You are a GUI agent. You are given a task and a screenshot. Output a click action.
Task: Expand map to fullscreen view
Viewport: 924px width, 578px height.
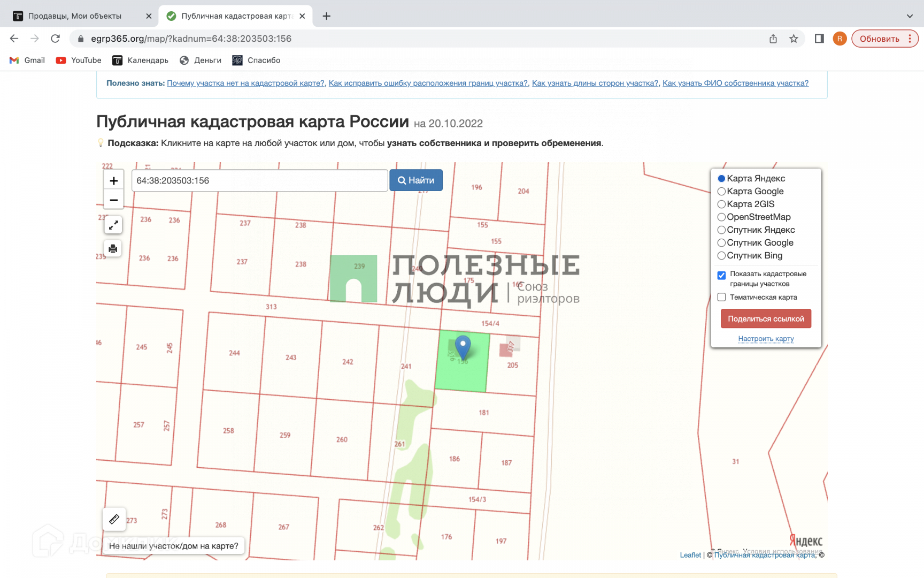(x=113, y=225)
